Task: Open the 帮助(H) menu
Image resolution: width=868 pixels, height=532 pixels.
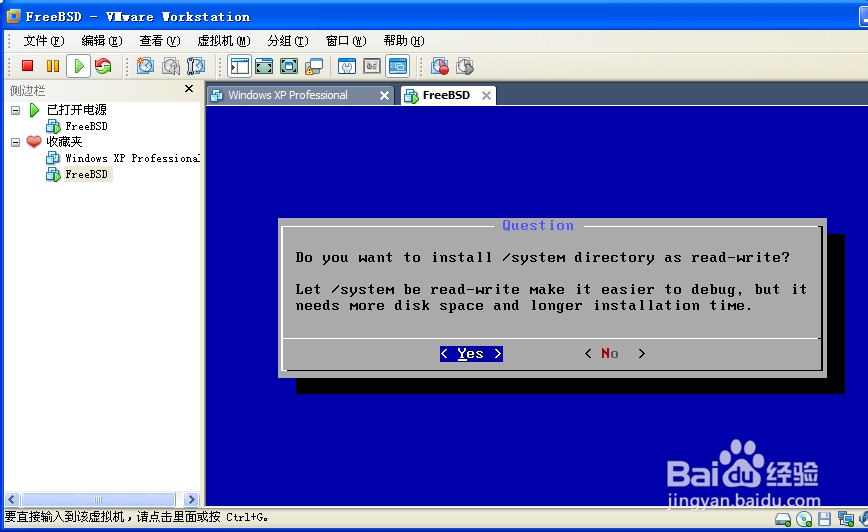Action: pos(404,41)
